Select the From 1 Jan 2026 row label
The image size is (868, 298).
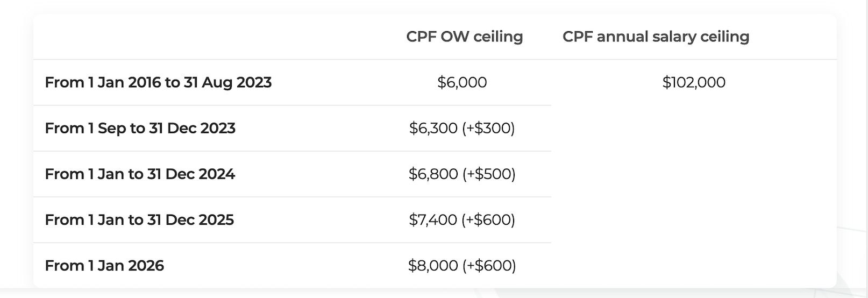click(x=104, y=265)
